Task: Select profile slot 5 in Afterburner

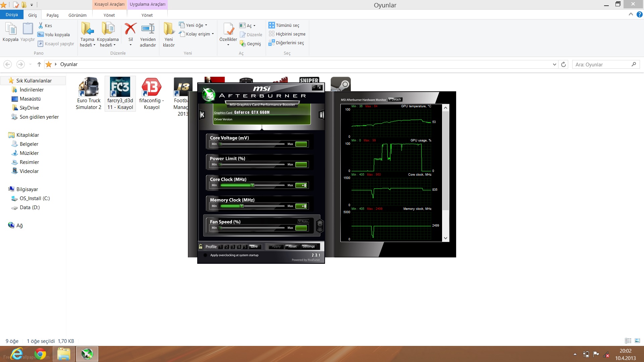Action: (x=245, y=247)
